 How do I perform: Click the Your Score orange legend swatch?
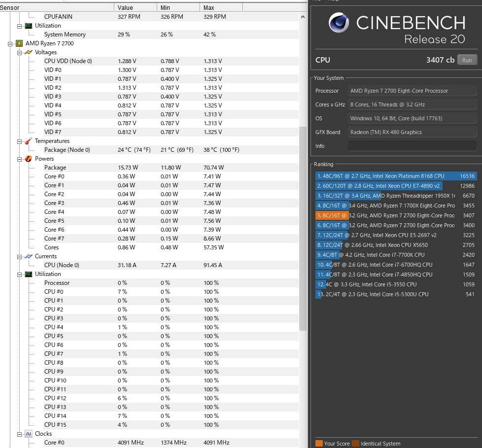(x=319, y=444)
